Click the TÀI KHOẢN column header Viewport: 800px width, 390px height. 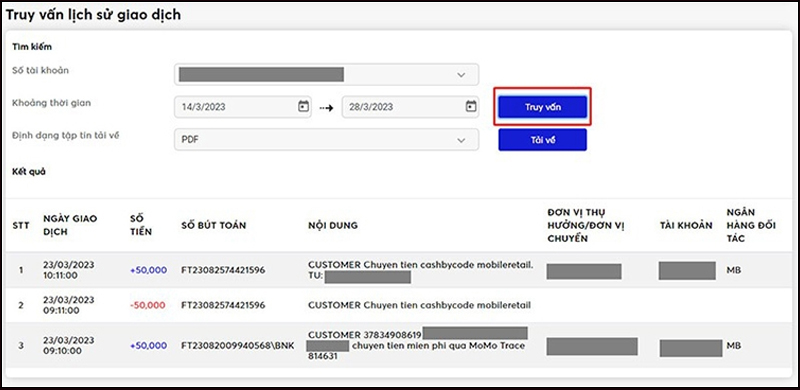[686, 225]
